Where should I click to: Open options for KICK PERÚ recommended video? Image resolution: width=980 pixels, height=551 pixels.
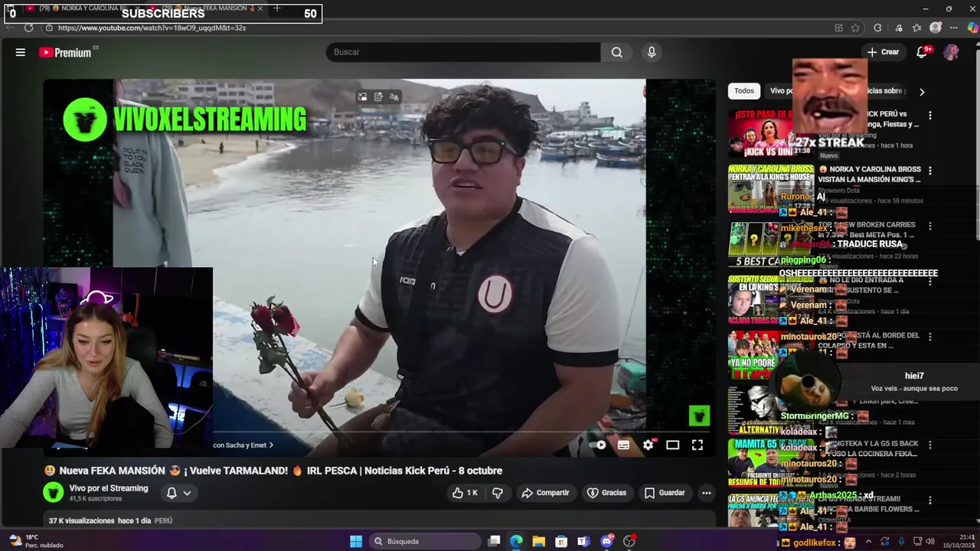pos(930,116)
